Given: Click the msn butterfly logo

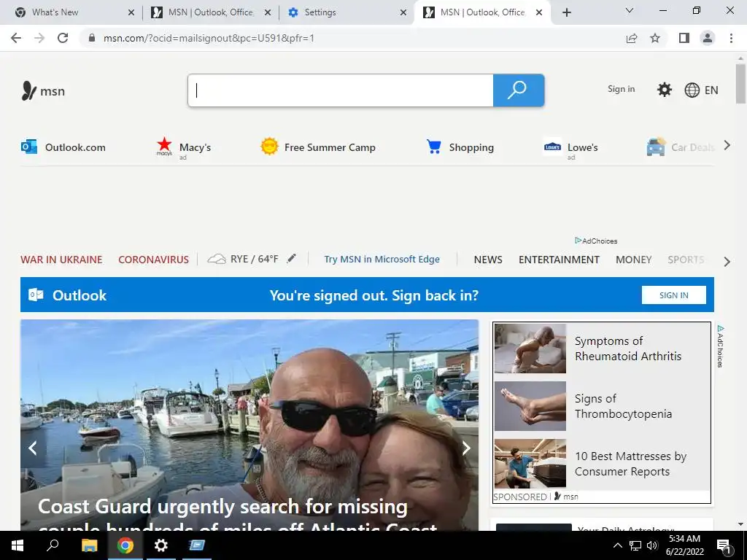Looking at the screenshot, I should click(29, 90).
